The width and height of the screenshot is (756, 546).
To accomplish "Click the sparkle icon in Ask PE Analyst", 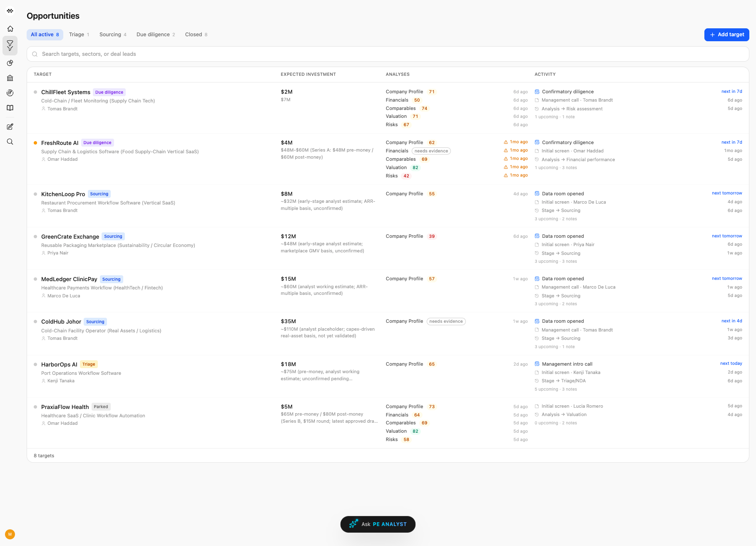I will click(x=353, y=524).
